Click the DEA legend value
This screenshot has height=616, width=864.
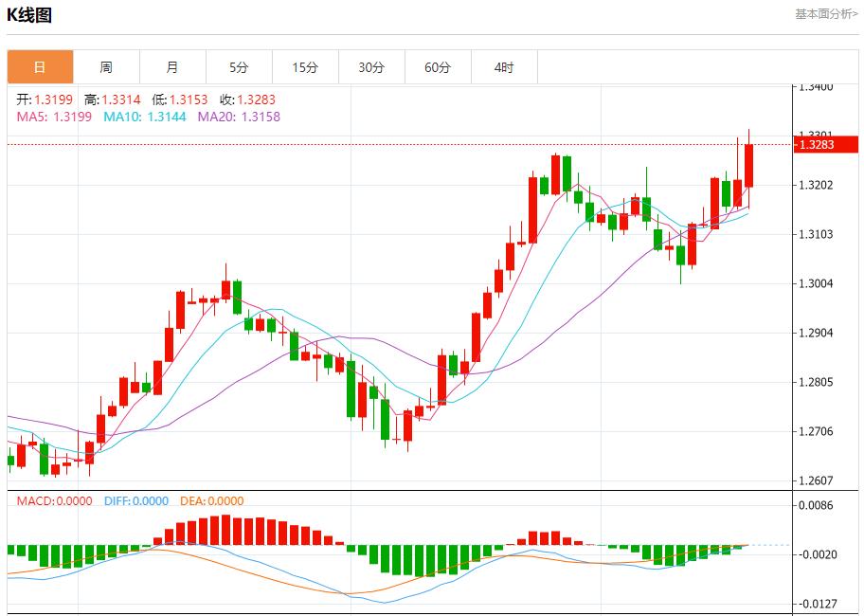tap(212, 501)
